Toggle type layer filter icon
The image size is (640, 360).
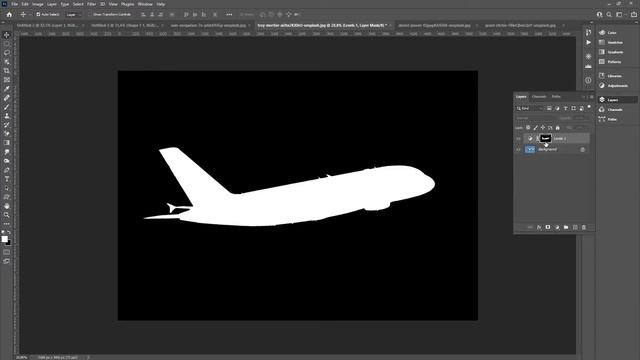coord(565,108)
